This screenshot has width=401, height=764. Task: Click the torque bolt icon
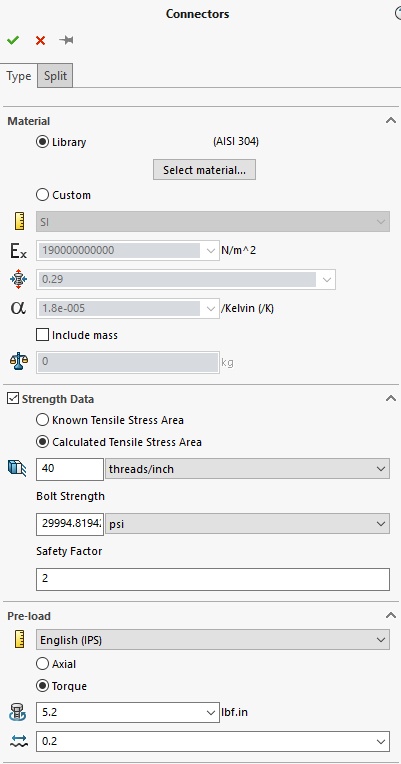click(x=18, y=712)
